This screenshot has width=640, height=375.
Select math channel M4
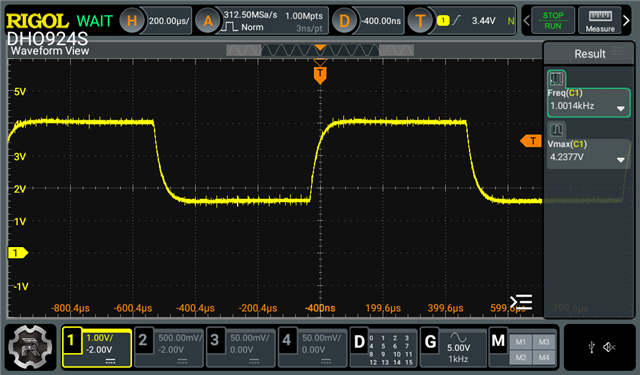click(x=544, y=357)
